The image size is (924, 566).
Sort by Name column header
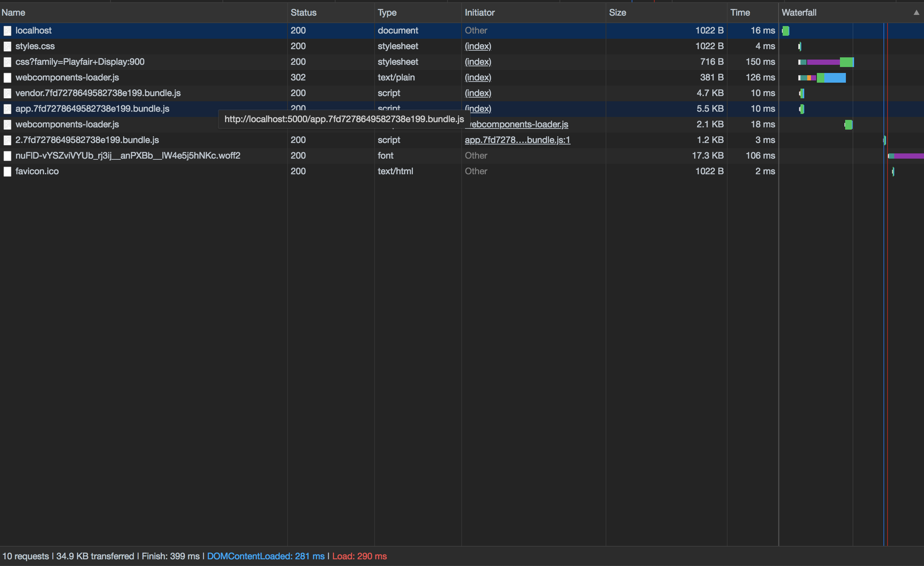13,13
